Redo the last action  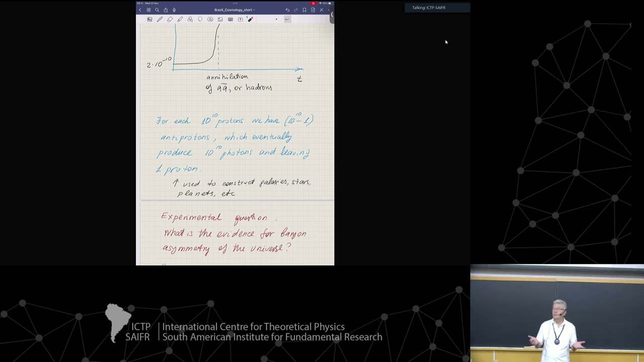[296, 10]
